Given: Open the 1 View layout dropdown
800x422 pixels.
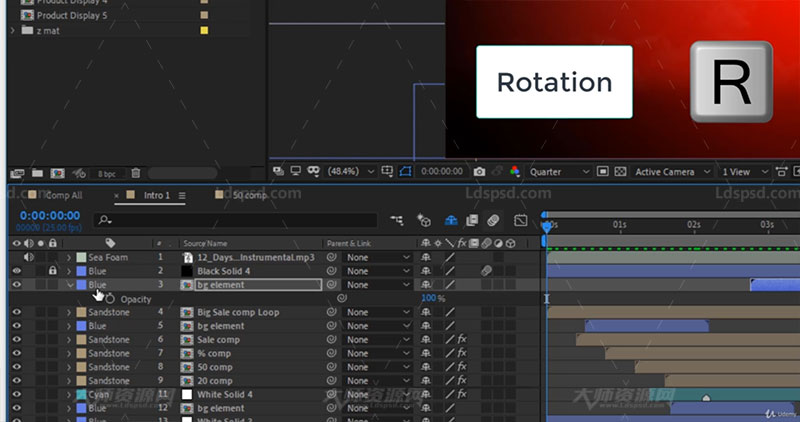Looking at the screenshot, I should 745,172.
